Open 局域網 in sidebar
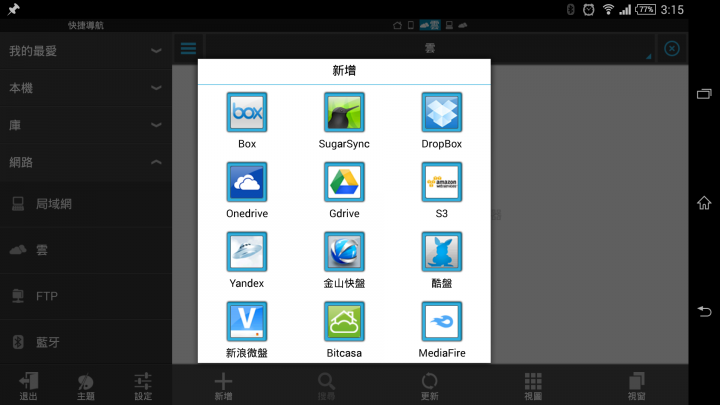 click(86, 204)
